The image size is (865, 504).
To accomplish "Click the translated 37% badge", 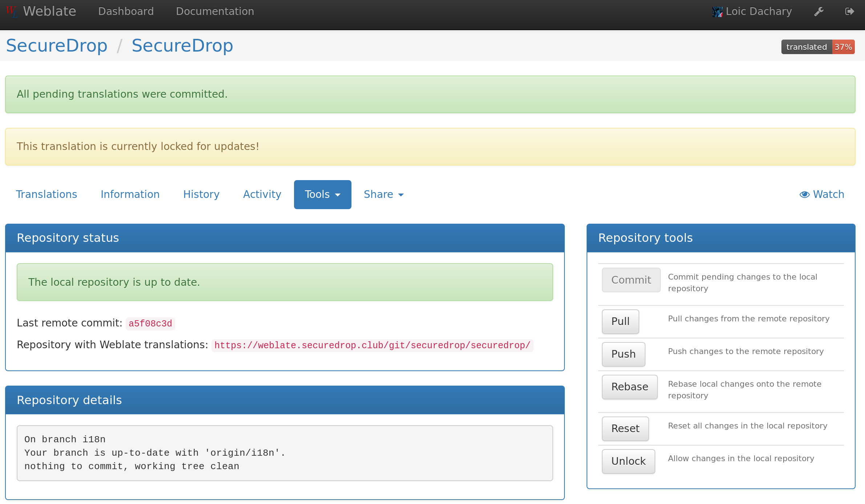I will (x=818, y=47).
